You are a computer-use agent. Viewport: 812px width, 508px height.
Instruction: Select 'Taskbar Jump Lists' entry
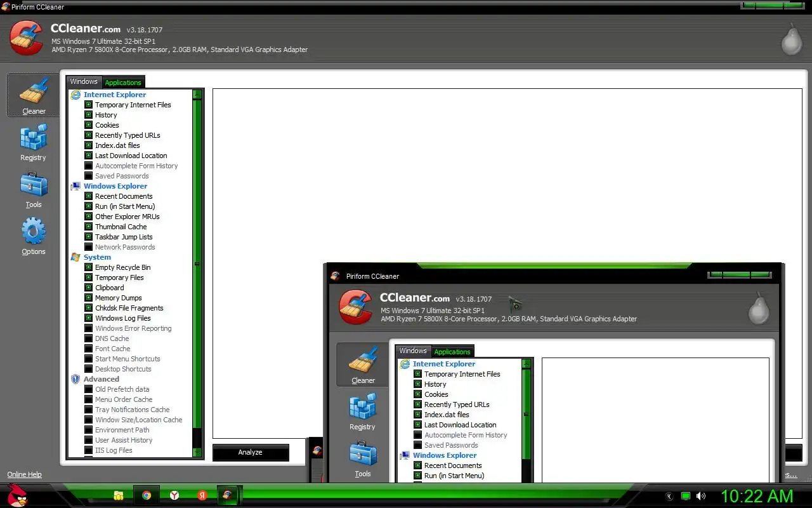coord(124,237)
